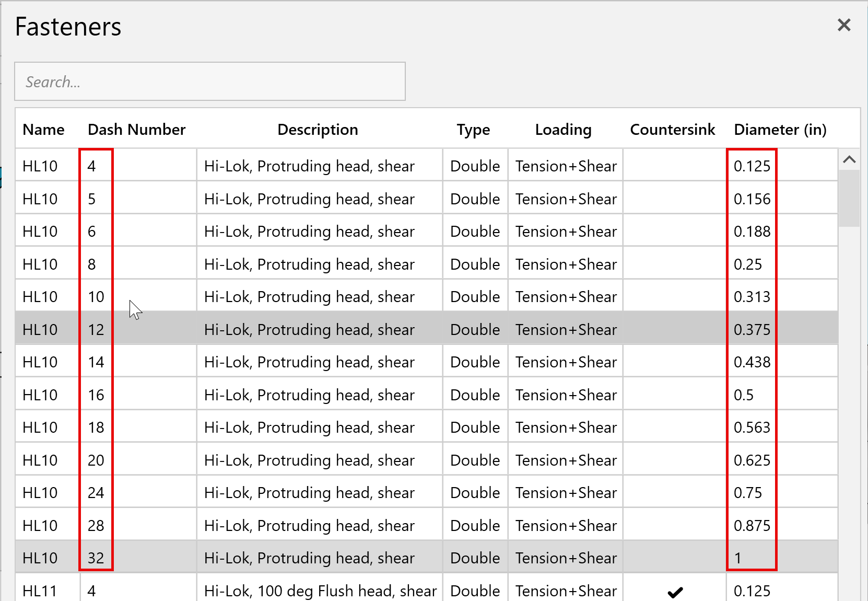Click 'Double' in the HL11 row
The height and width of the screenshot is (601, 868).
click(x=475, y=591)
